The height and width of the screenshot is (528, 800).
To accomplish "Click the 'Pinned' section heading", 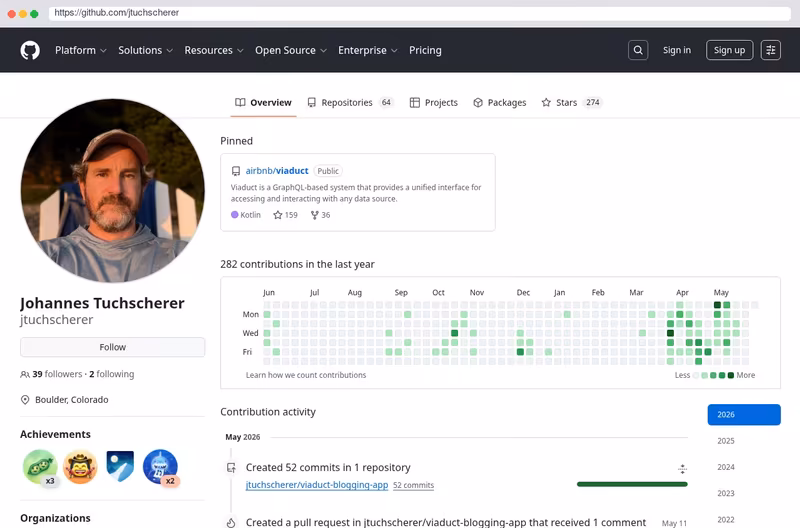I will coord(236,141).
